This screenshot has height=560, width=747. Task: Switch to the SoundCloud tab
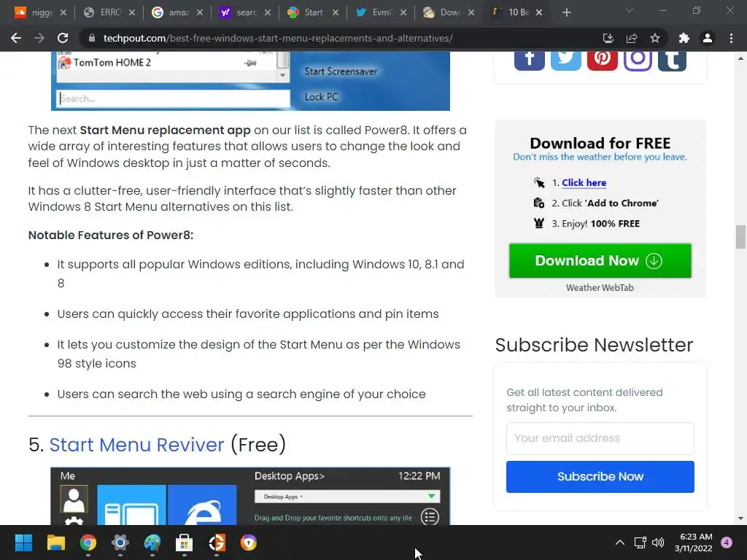34,12
